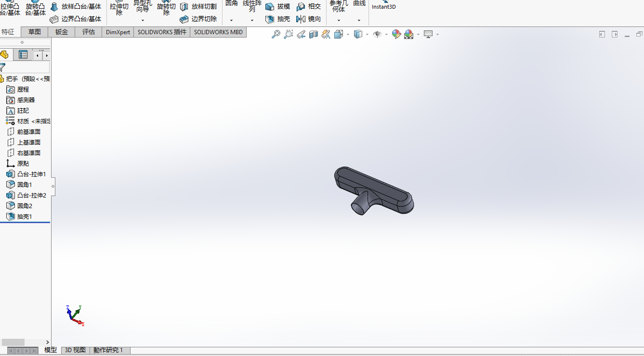Expand the View Orientation dropdown arrow

point(348,34)
